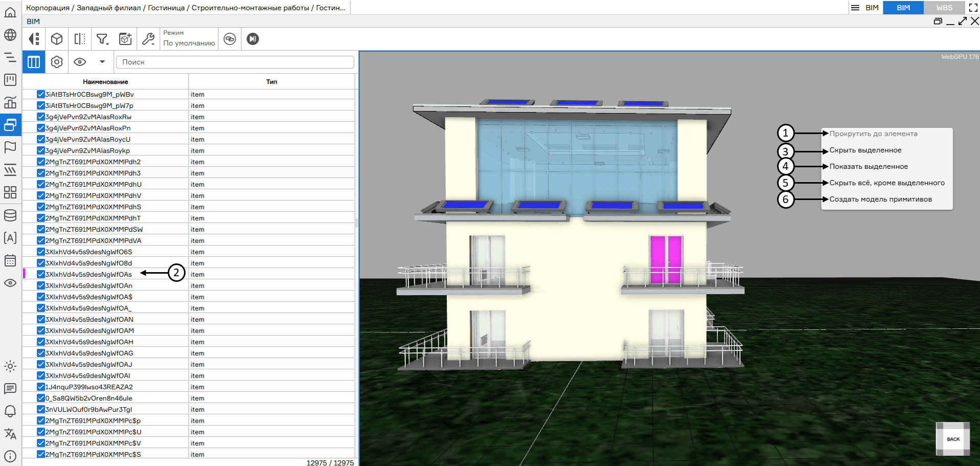The width and height of the screenshot is (980, 466).
Task: Select the flag icon in the left sidebar
Action: coord(10,147)
